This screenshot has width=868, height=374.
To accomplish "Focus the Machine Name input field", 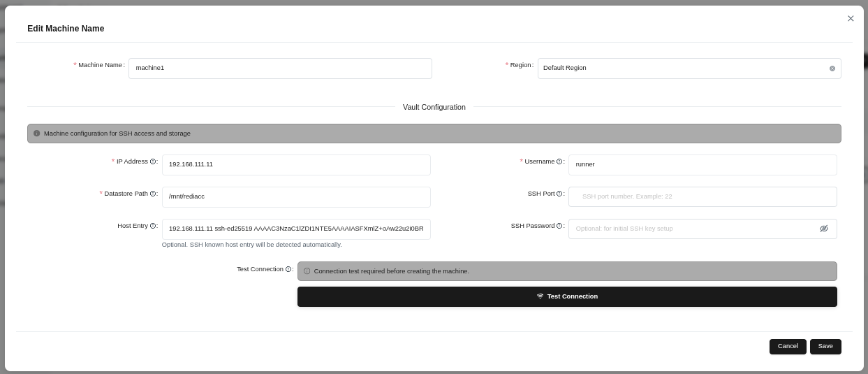I will click(280, 69).
